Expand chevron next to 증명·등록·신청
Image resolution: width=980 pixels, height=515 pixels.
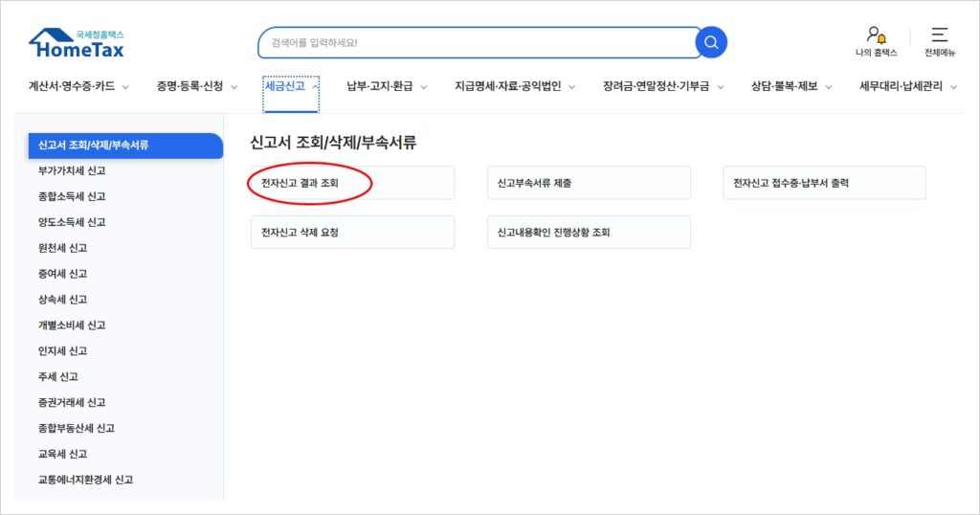click(x=234, y=87)
